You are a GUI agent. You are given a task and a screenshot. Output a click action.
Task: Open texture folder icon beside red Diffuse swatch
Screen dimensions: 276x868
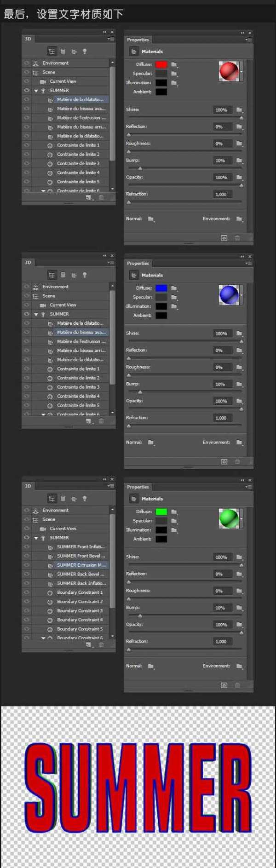[174, 64]
